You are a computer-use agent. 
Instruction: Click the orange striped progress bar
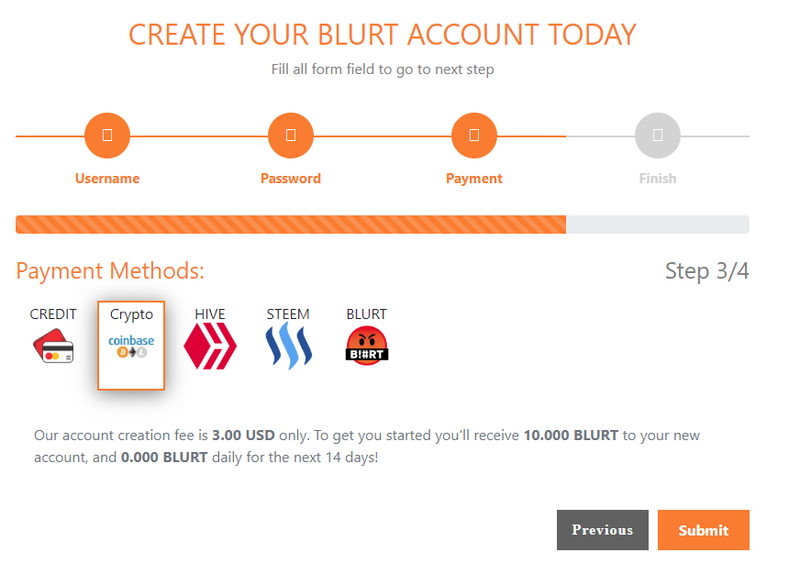(290, 224)
